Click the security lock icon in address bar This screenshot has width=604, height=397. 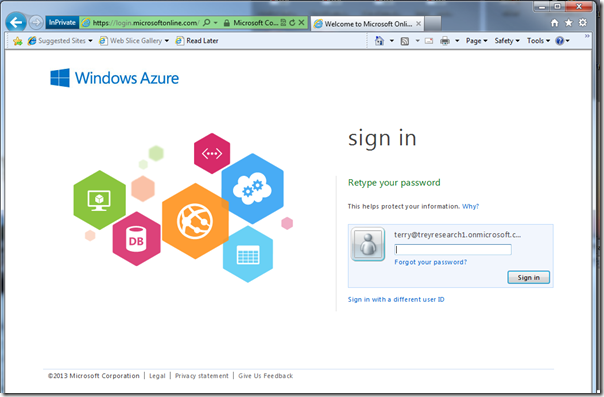tap(227, 23)
